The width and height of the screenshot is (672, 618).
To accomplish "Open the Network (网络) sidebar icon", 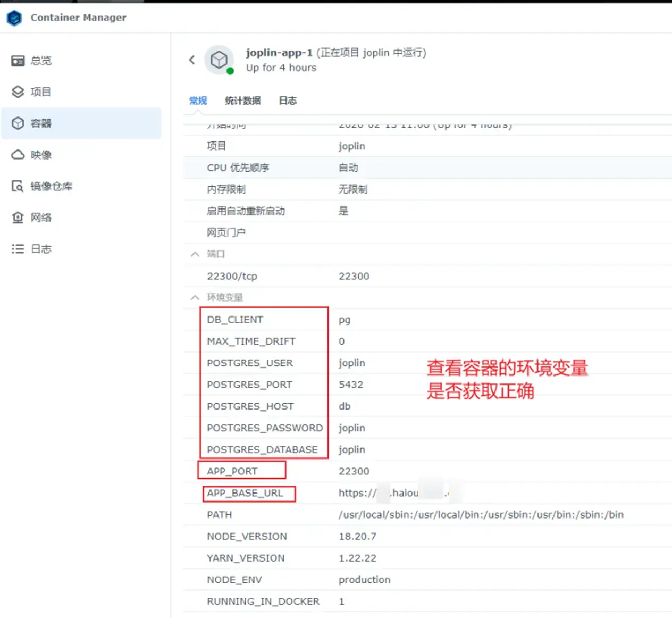I will click(x=18, y=218).
